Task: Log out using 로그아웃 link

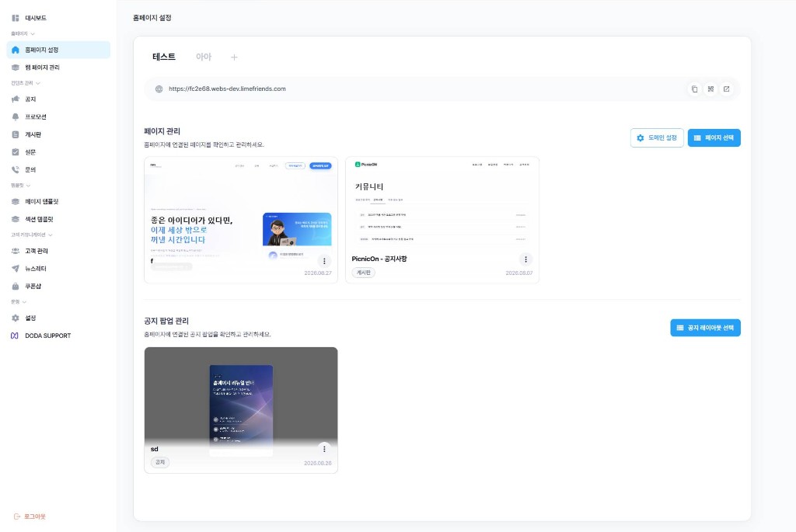Action: pos(30,516)
